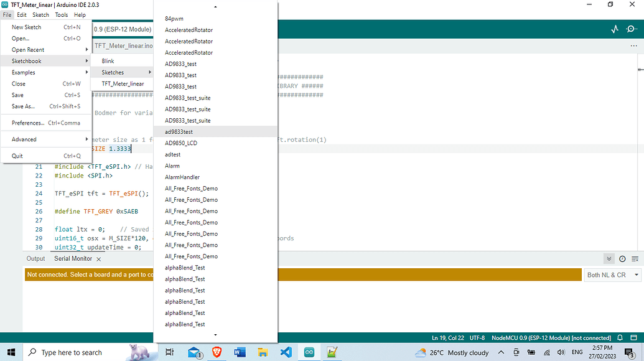The height and width of the screenshot is (361, 644).
Task: Click the Arduino IDE icon in the taskbar
Action: pyautogui.click(x=309, y=352)
